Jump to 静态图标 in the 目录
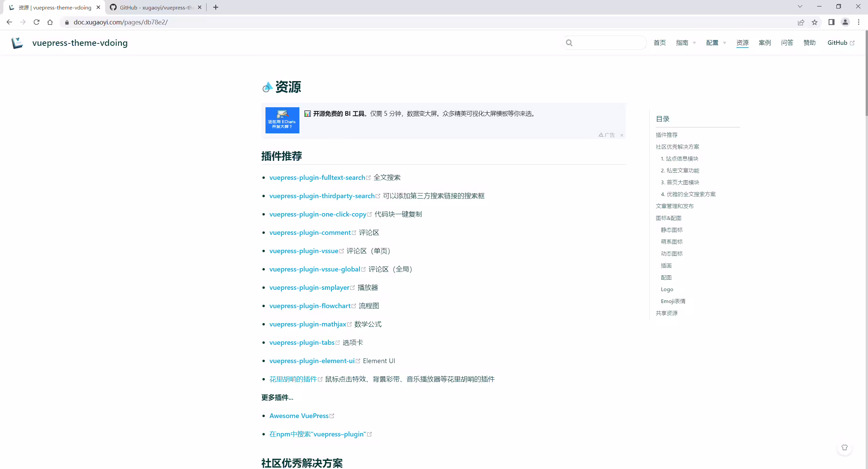This screenshot has height=469, width=868. tap(672, 230)
